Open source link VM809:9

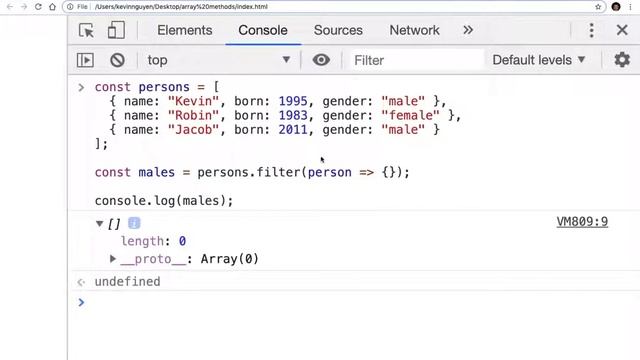click(x=582, y=222)
